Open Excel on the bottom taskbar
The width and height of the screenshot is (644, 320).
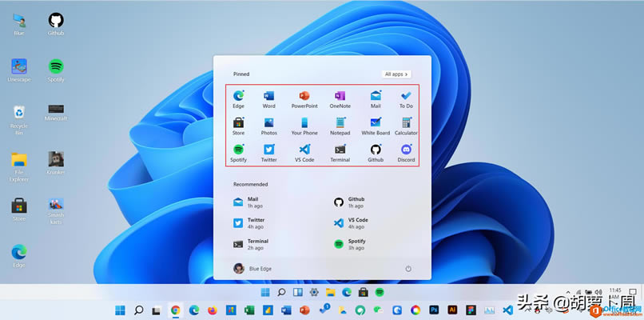click(249, 310)
